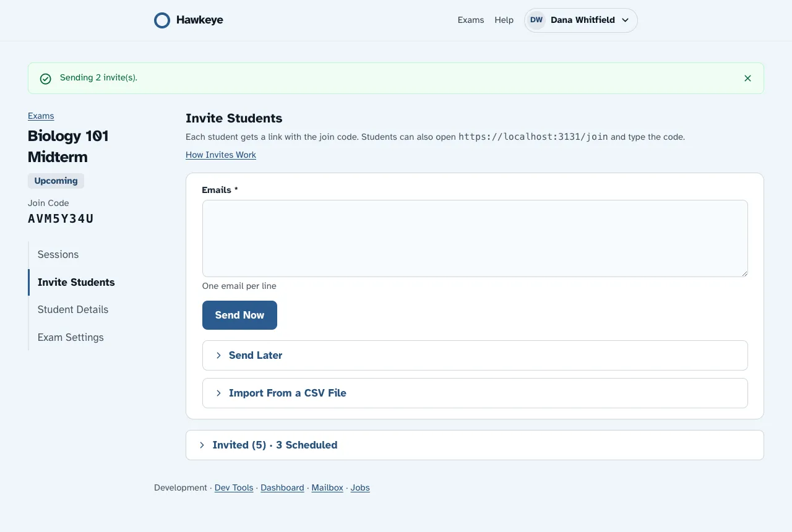Click the Biology 101 Midterm title
The height and width of the screenshot is (532, 792).
pos(68,147)
